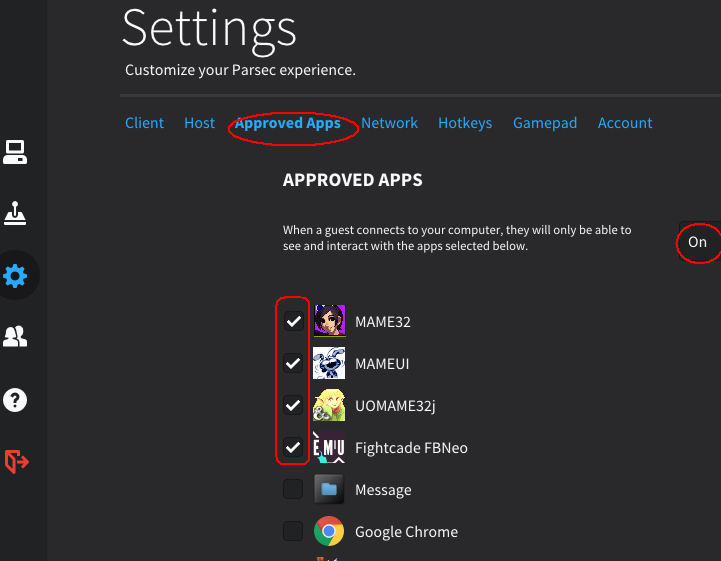Screen dimensions: 721x561
Task: Switch to the Network tab
Action: pos(389,123)
